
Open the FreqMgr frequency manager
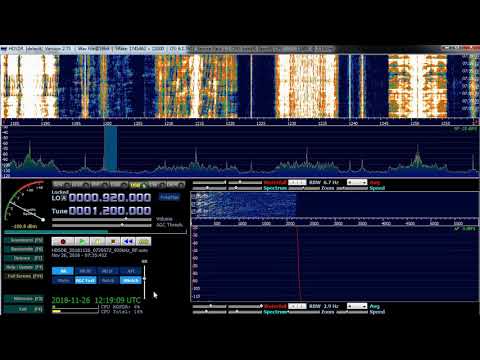pyautogui.click(x=169, y=197)
